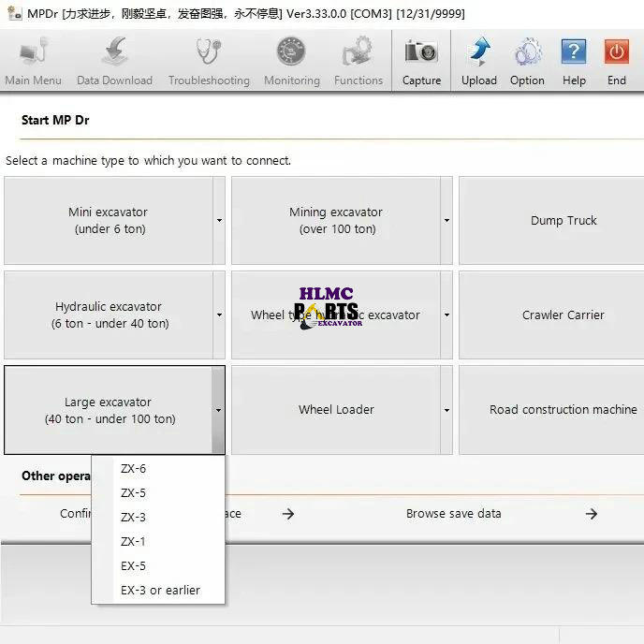
Task: Expand the Hydraulic excavator dropdown arrow
Action: [x=219, y=315]
